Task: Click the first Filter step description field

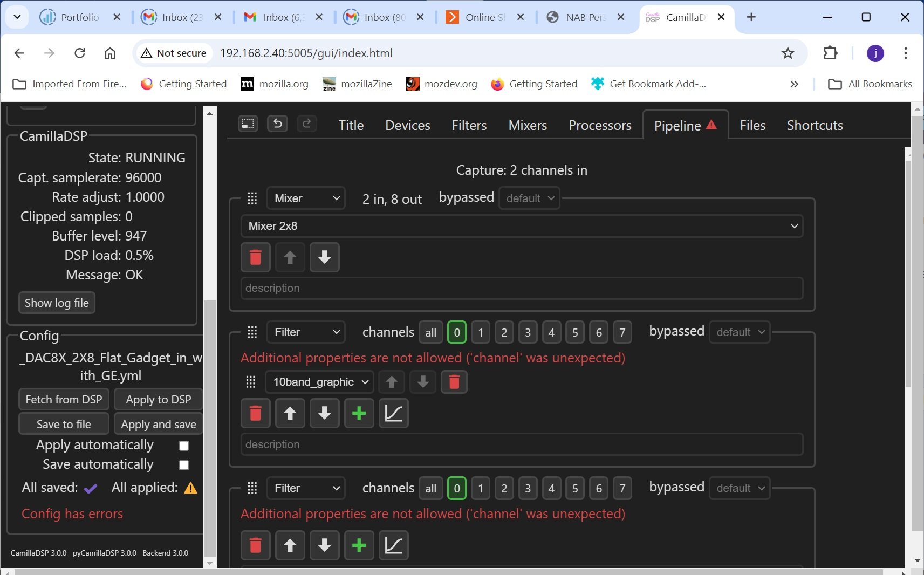Action: (522, 444)
